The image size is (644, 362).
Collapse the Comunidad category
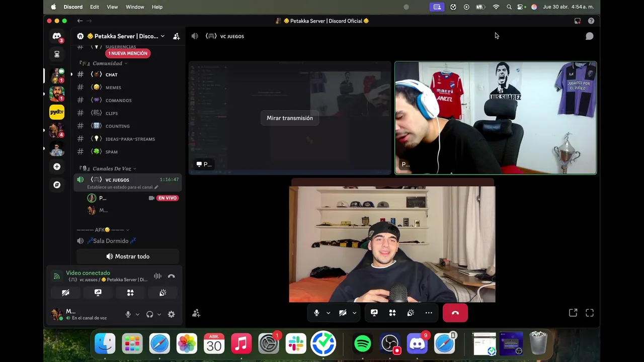click(107, 63)
